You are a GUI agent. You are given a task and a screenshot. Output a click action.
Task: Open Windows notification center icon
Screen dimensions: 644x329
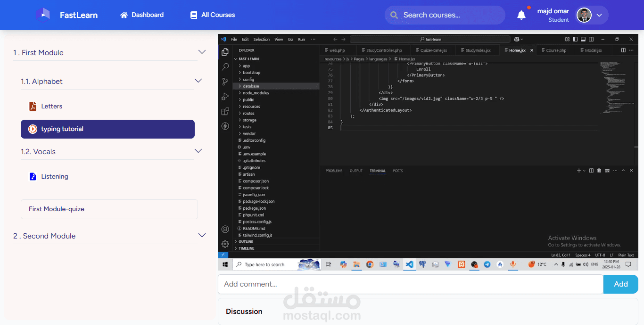628,264
